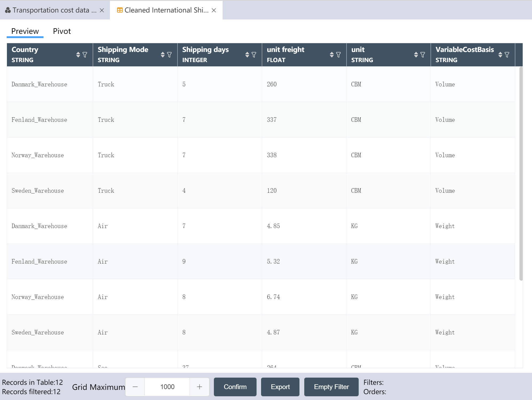Viewport: 532px width, 400px height.
Task: Click the Records in Table:12 status text
Action: pyautogui.click(x=32, y=382)
